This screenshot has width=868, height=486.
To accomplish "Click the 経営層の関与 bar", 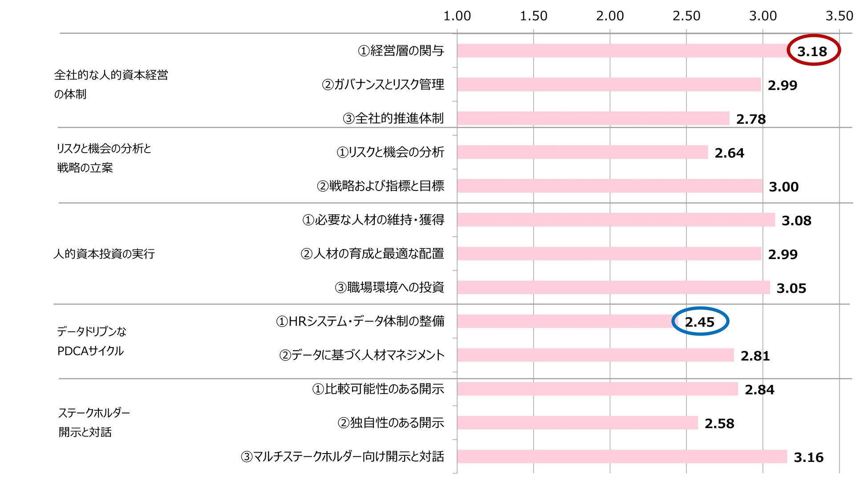I will [623, 51].
